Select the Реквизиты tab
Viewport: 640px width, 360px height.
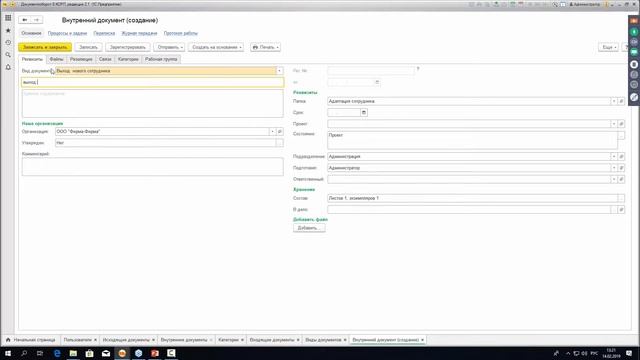pos(32,59)
